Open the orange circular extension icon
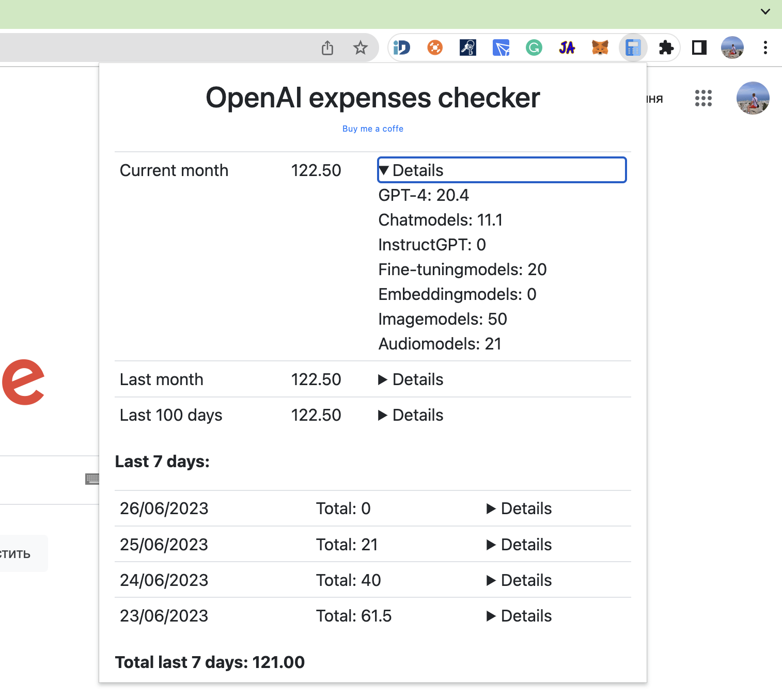This screenshot has height=700, width=782. tap(435, 48)
